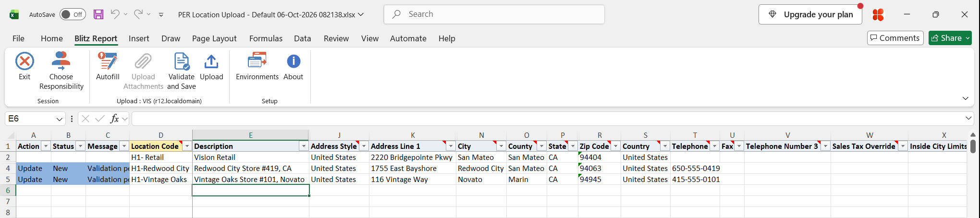Image resolution: width=980 pixels, height=218 pixels.
Task: Select telephone cell 650-555-0419
Action: tap(695, 168)
